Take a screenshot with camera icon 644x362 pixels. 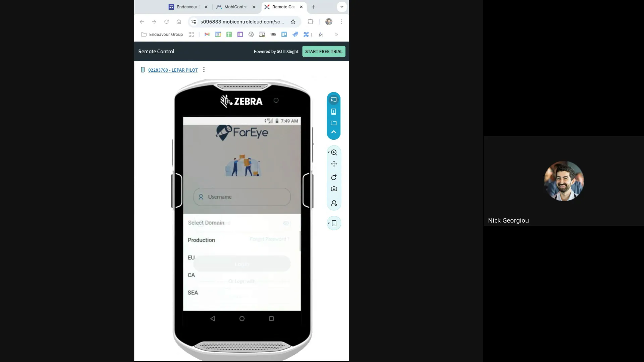334,189
